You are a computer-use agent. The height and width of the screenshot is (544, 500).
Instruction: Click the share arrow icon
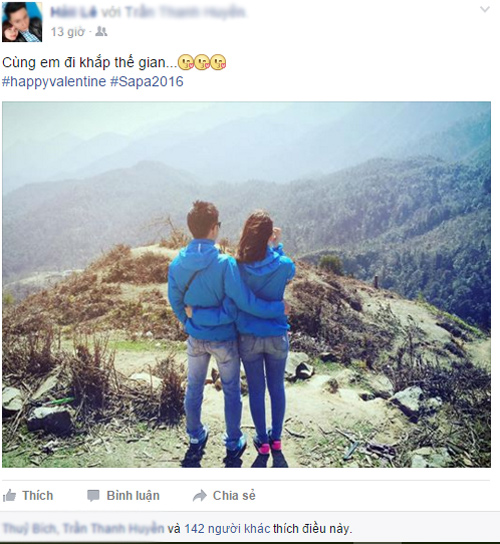tap(200, 496)
